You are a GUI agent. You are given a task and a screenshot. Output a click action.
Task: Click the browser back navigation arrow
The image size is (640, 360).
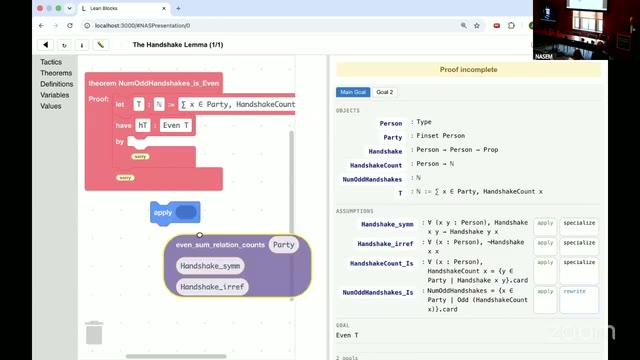tap(41, 25)
